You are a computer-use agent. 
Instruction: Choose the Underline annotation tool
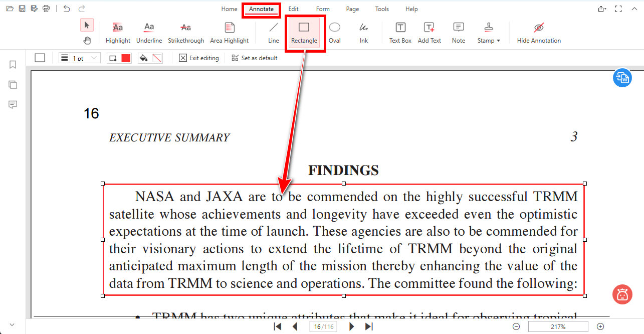tap(149, 33)
